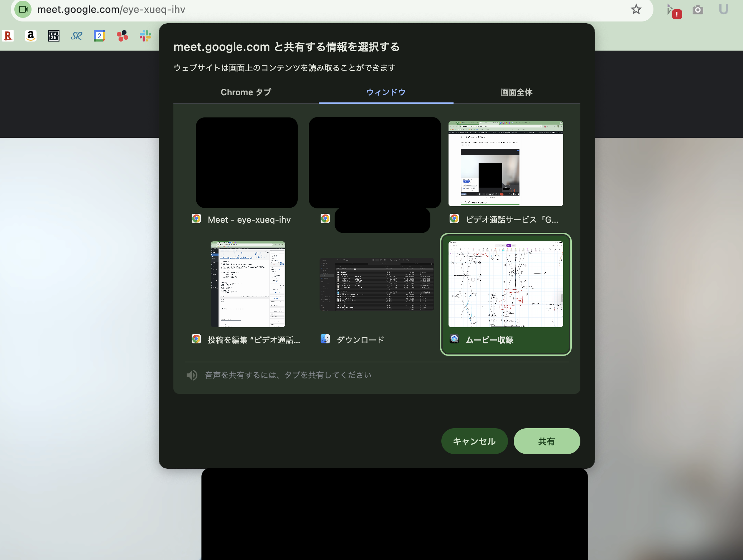Click the Meet - eye-xueq-ihv label
743x560 pixels.
(249, 220)
